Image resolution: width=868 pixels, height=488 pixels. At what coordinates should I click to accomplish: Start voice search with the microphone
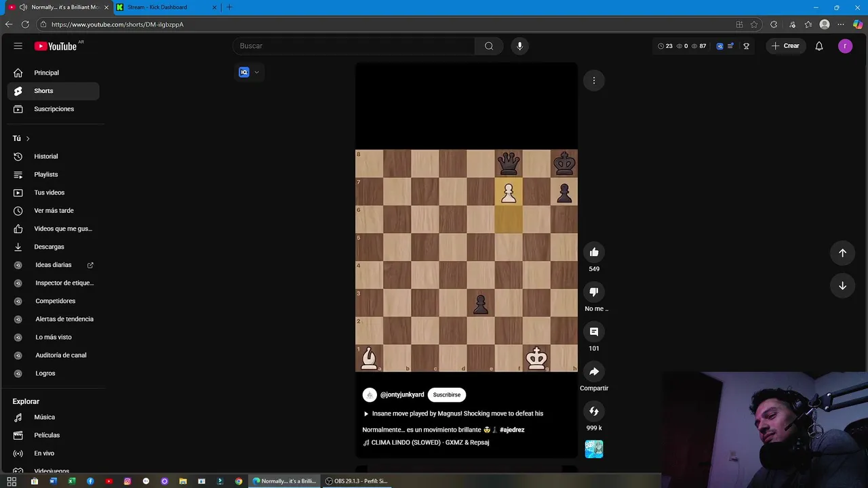519,46
